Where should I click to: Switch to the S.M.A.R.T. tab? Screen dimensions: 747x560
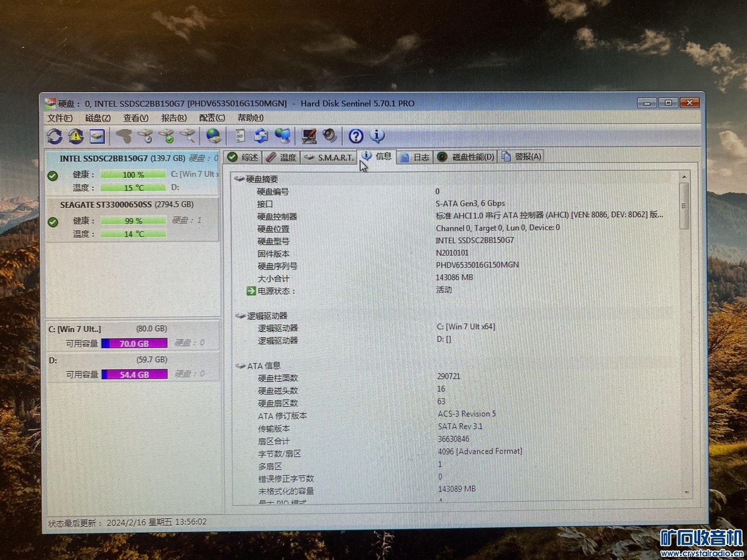coord(329,157)
